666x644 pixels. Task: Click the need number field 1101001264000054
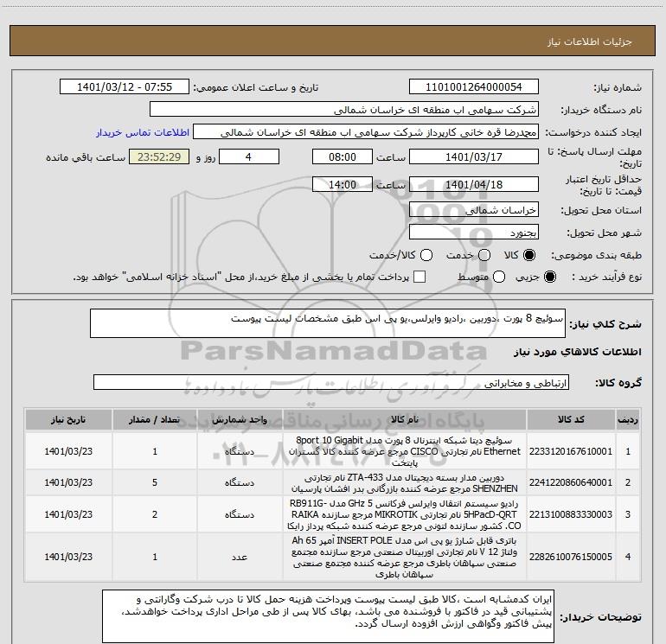point(474,87)
